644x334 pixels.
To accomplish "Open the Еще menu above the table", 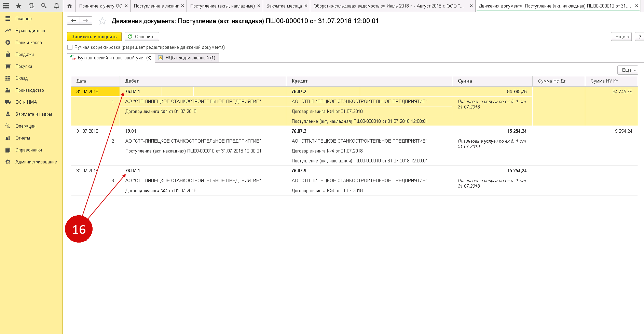I will click(627, 70).
